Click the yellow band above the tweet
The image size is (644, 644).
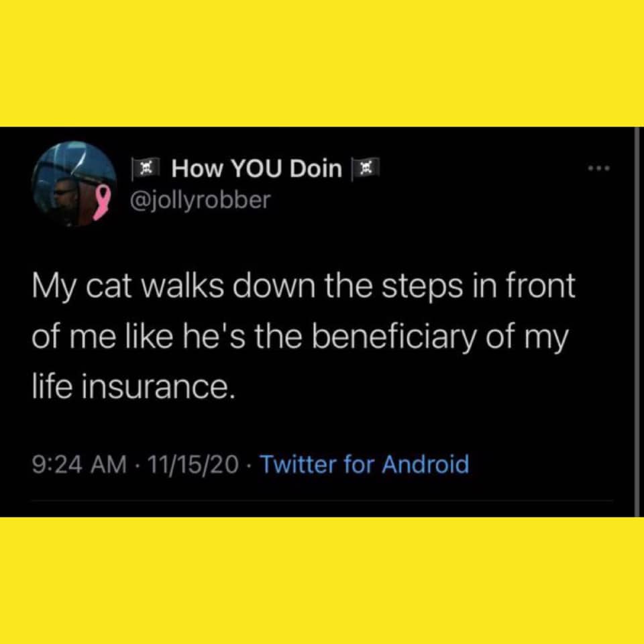tap(322, 63)
